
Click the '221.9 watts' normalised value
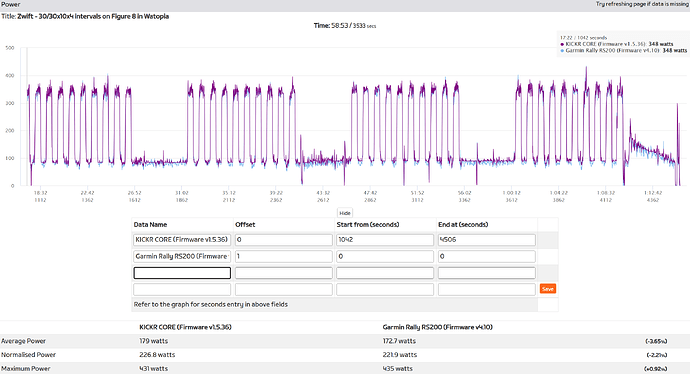click(400, 355)
